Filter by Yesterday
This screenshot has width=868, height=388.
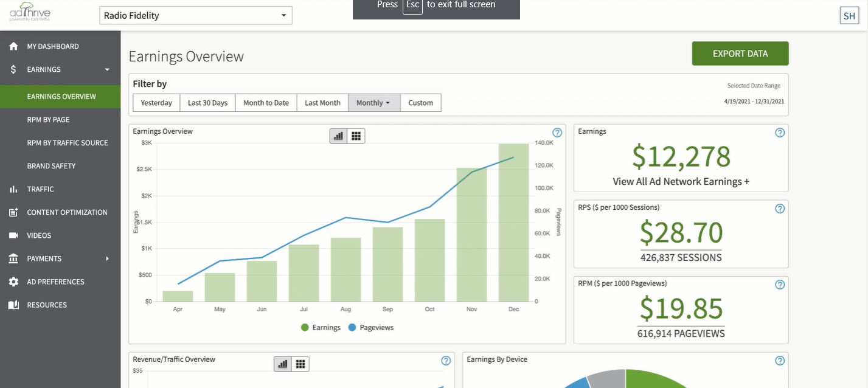tap(156, 103)
